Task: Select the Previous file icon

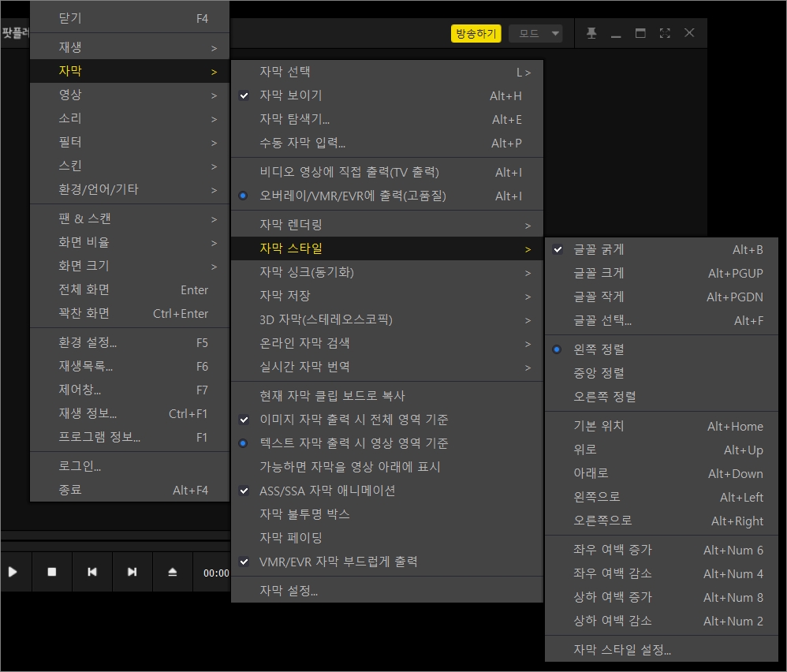Action: click(92, 572)
